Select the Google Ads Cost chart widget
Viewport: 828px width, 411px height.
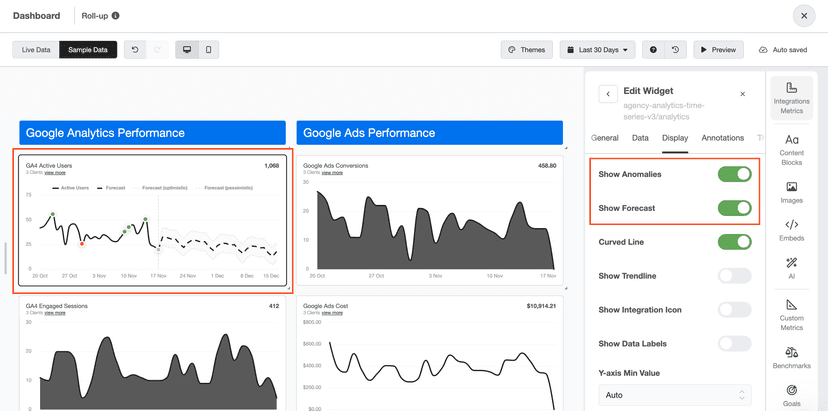430,353
